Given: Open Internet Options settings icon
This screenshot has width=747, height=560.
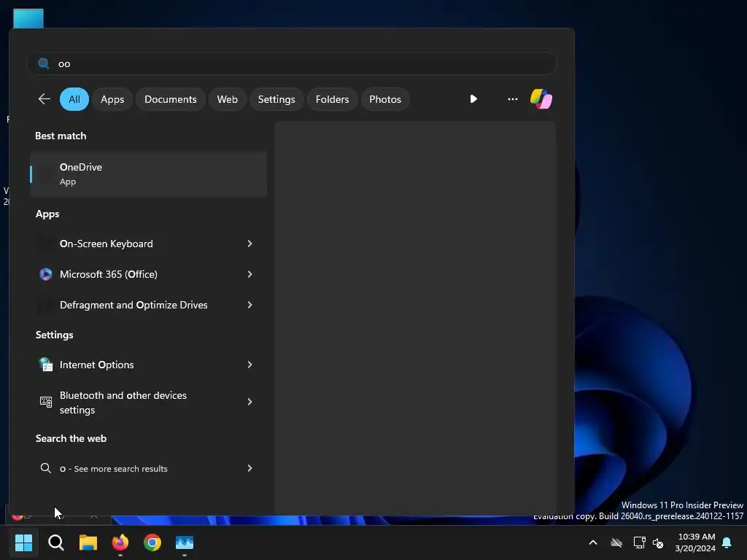Looking at the screenshot, I should [x=46, y=365].
